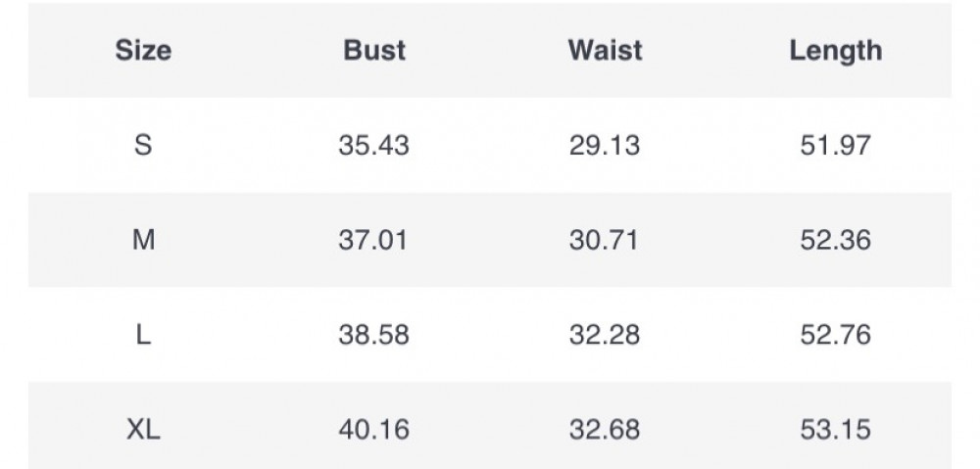Click the Length column header
The image size is (980, 469).
coord(835,50)
